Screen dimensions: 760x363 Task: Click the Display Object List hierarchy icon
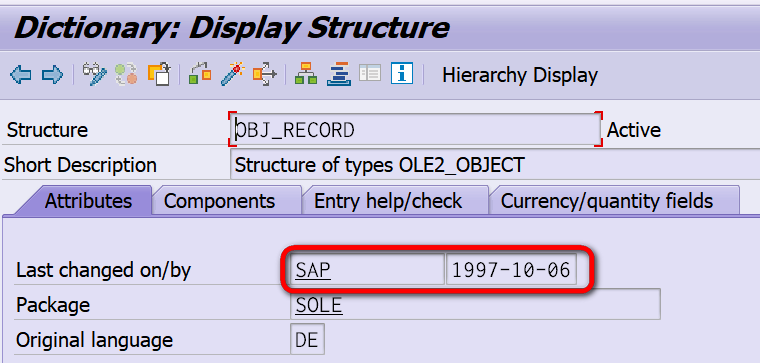tap(306, 74)
